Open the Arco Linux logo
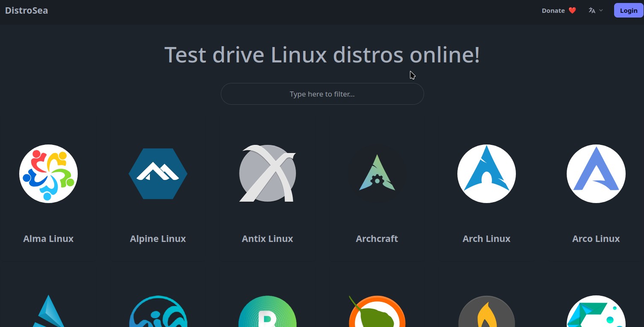Screen dimensions: 644x327 click(x=596, y=174)
